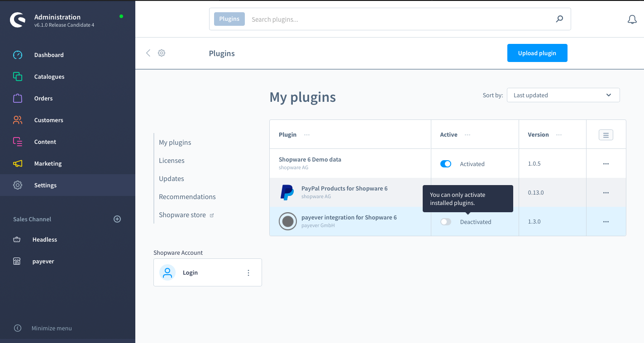The height and width of the screenshot is (343, 644).
Task: Open actions menu for Shopware 6 Demo data
Action: (606, 164)
